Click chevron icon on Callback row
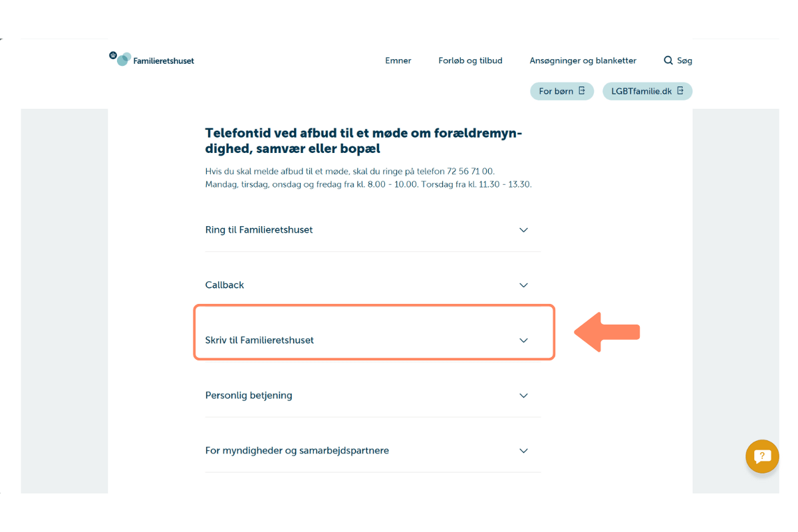The height and width of the screenshot is (532, 798). (x=523, y=285)
